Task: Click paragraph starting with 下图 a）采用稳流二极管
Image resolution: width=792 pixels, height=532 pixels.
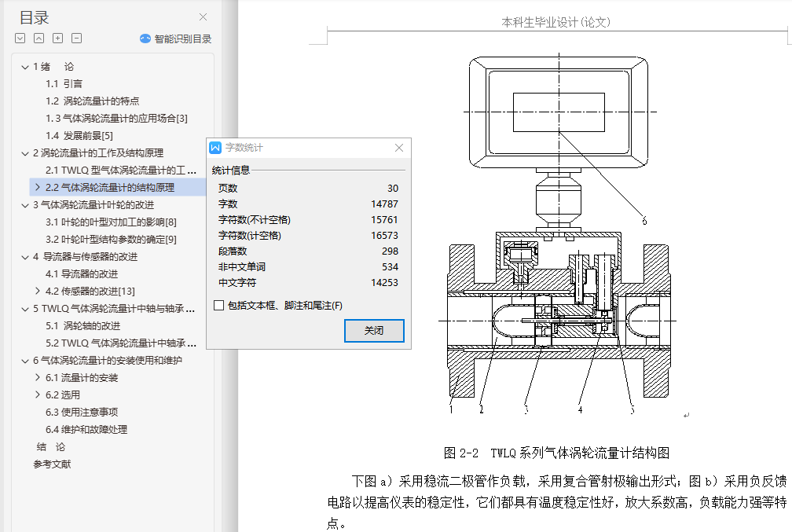Action: pos(556,502)
